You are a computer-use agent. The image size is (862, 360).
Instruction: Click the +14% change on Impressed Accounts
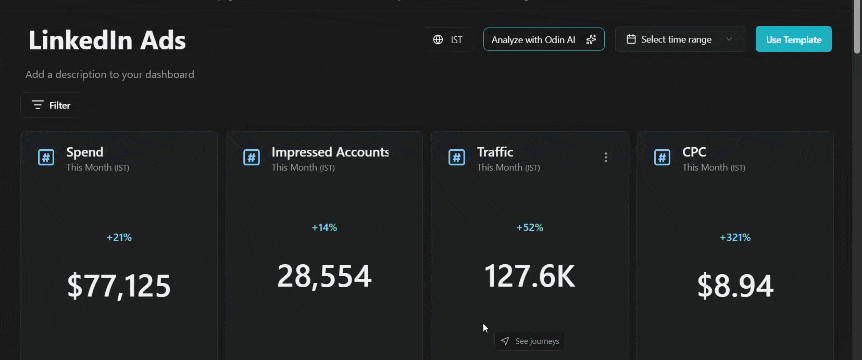click(324, 228)
